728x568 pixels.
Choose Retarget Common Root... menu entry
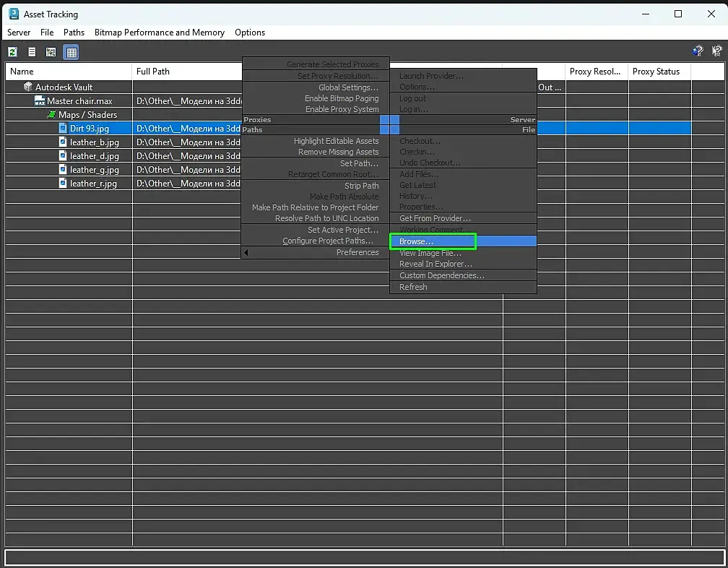pyautogui.click(x=315, y=174)
